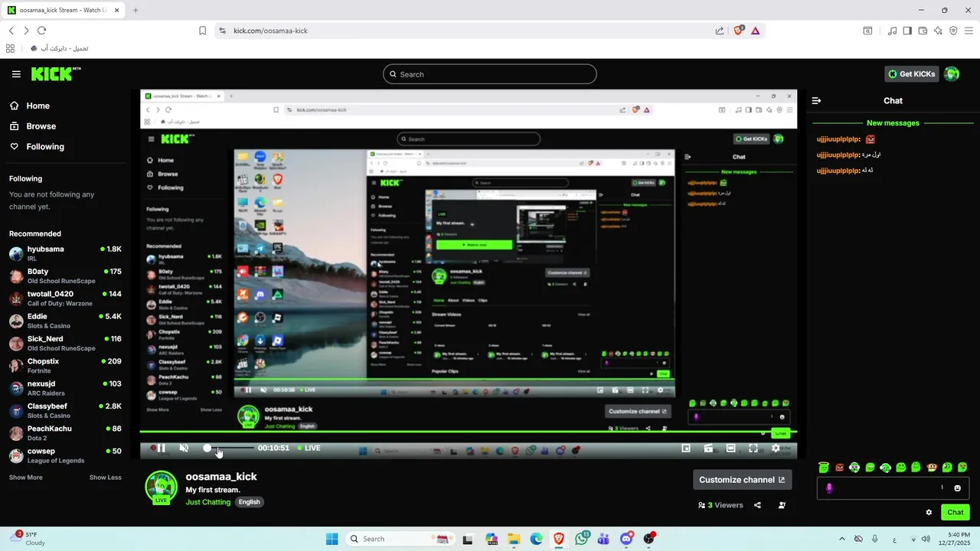Image resolution: width=980 pixels, height=551 pixels.
Task: Open Sick_Nerd recommended channel
Action: click(x=65, y=343)
